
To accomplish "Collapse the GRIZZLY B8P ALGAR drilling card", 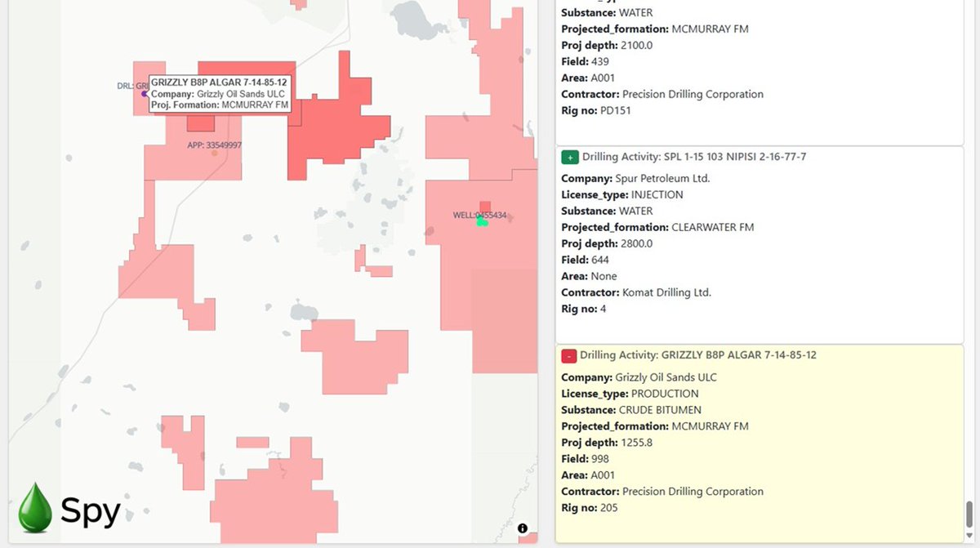I will point(569,356).
